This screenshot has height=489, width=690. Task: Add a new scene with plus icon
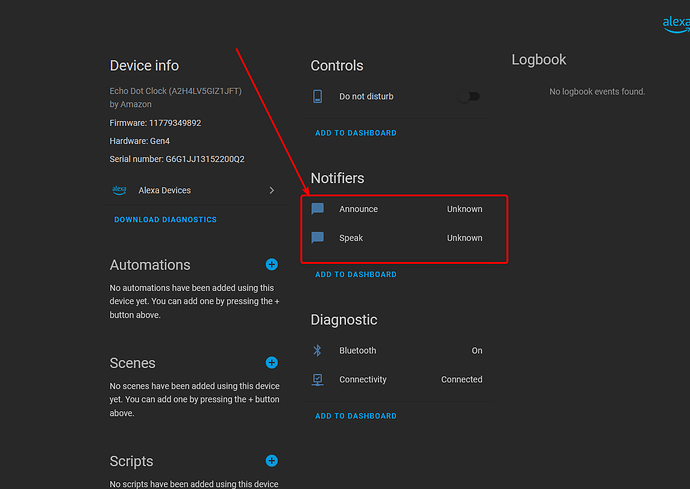[x=272, y=363]
